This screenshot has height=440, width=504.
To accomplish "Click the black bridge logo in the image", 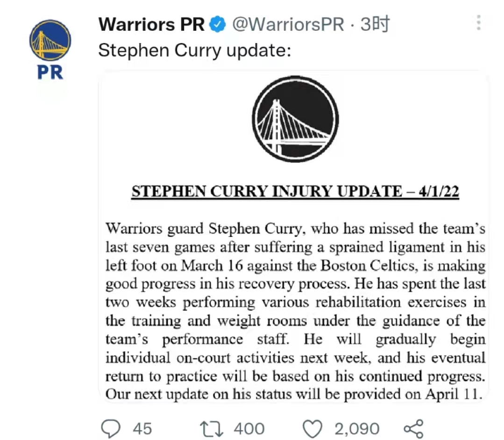I will click(295, 119).
